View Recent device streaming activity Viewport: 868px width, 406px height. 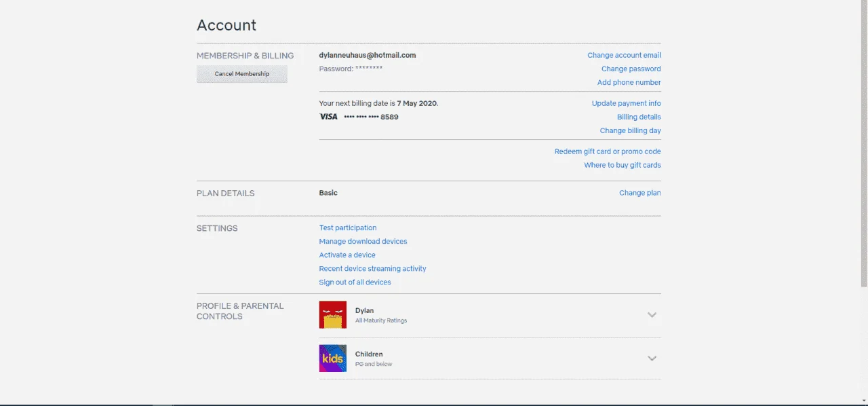pyautogui.click(x=372, y=269)
